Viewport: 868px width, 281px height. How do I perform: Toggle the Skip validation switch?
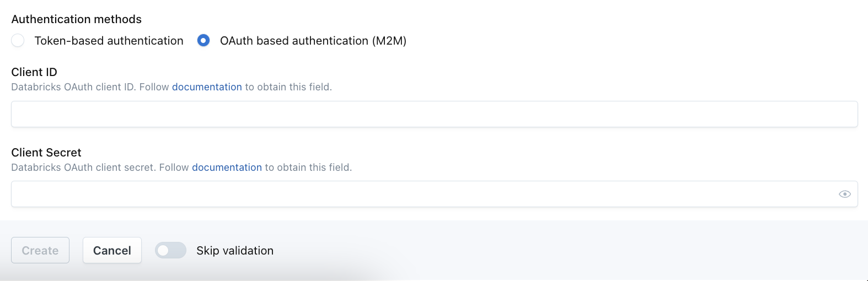(170, 251)
